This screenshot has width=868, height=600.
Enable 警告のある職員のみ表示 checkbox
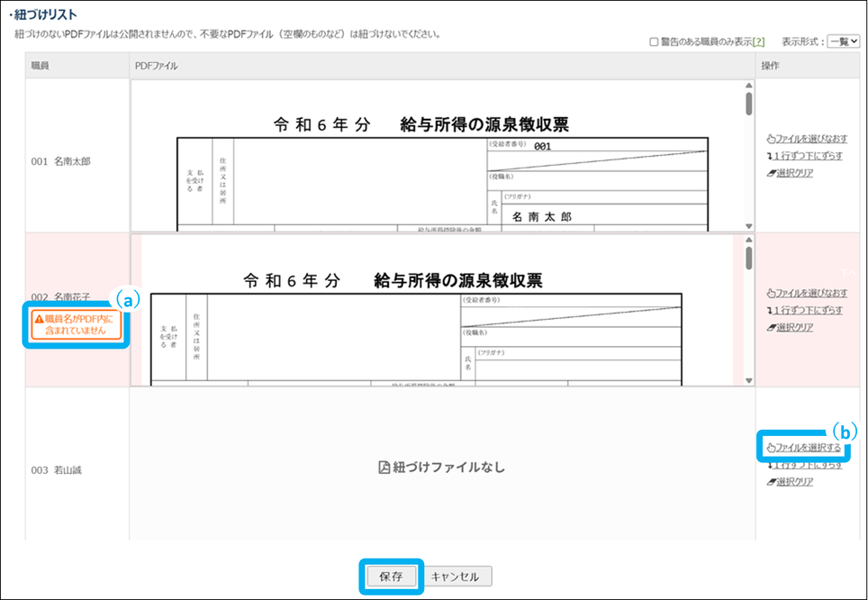click(x=654, y=41)
